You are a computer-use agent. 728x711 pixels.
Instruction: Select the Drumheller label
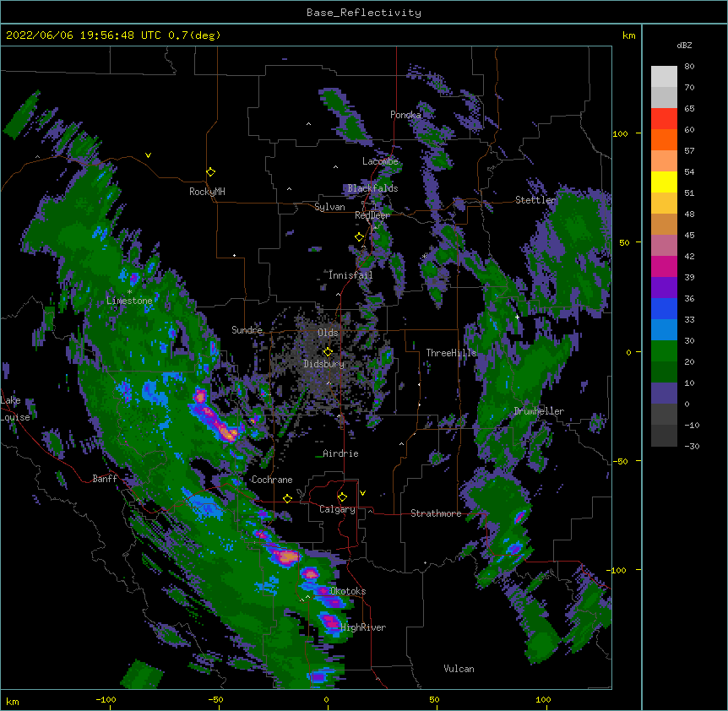pyautogui.click(x=539, y=411)
